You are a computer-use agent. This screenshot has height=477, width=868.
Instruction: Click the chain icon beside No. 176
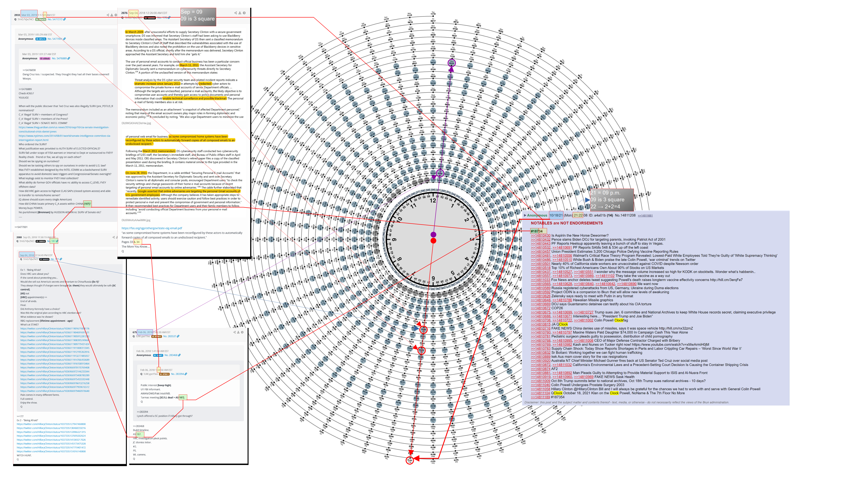pyautogui.click(x=169, y=18)
